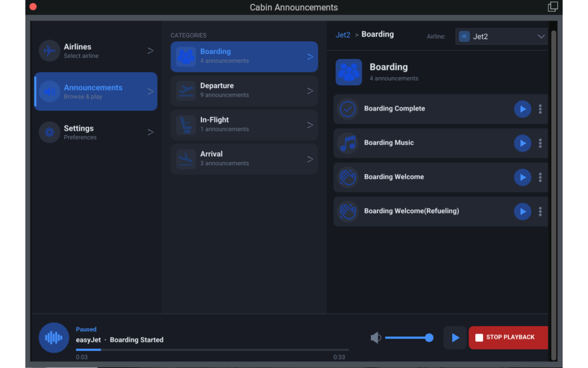Click the Boarding breadcrumb text
The image size is (588, 368).
[377, 34]
